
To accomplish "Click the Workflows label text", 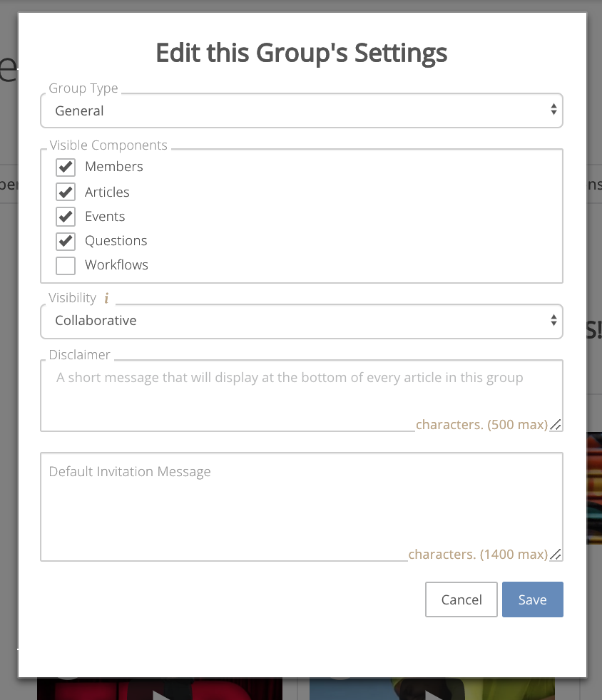I will 116,264.
